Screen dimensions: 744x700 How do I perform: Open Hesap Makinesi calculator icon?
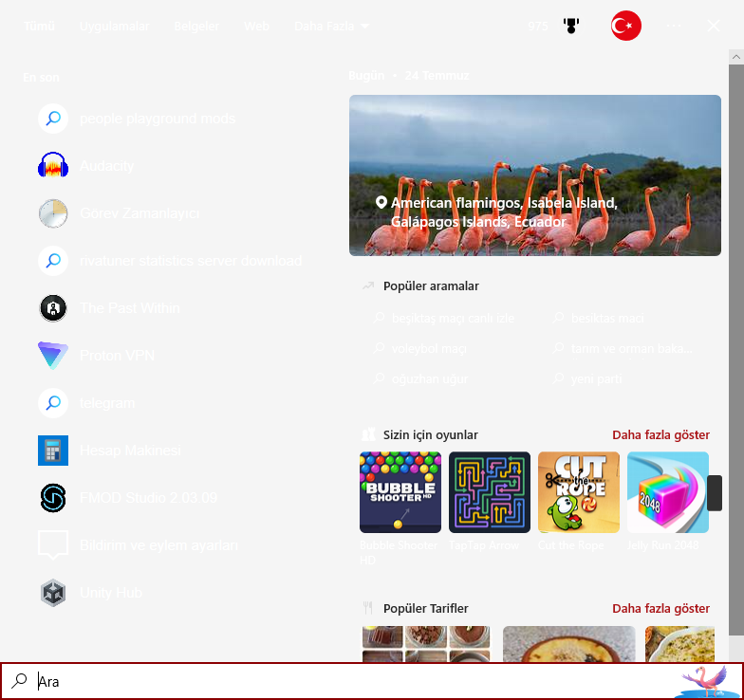pyautogui.click(x=53, y=450)
